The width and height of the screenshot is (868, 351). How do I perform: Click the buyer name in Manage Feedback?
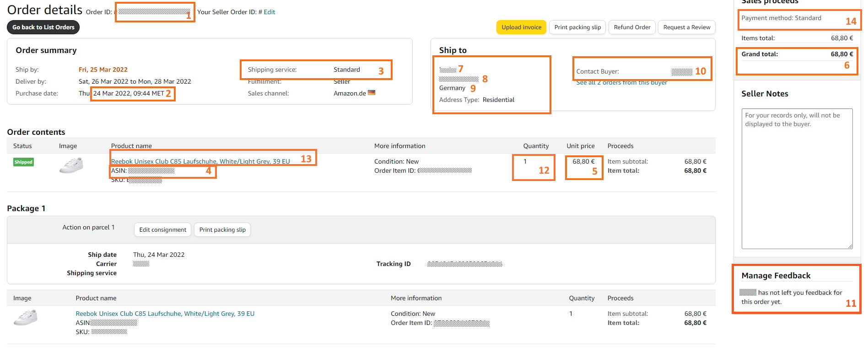748,292
